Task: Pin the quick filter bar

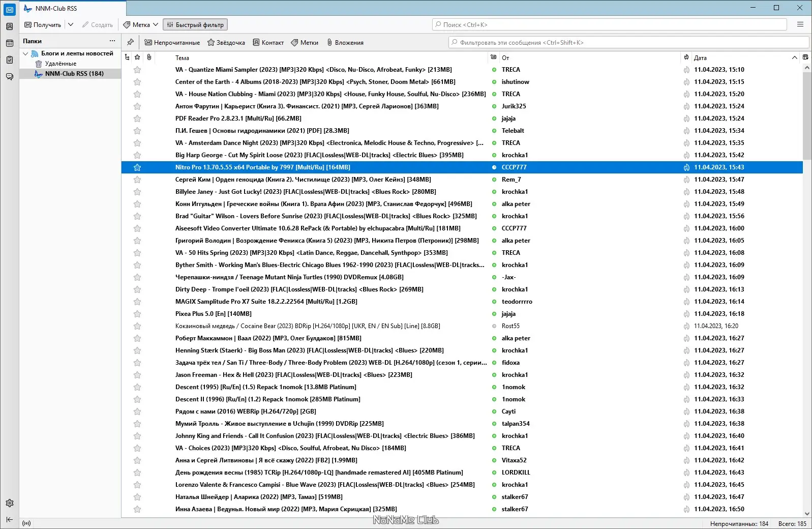Action: click(x=131, y=42)
